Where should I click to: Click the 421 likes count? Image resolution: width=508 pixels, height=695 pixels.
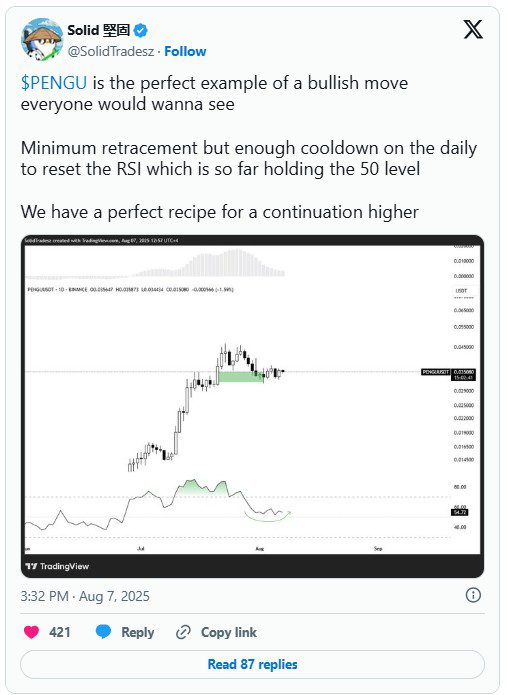59,632
